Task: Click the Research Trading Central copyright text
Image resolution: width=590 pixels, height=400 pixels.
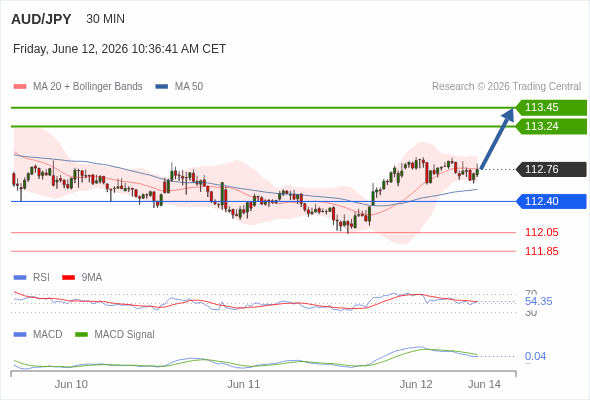Action: (506, 87)
